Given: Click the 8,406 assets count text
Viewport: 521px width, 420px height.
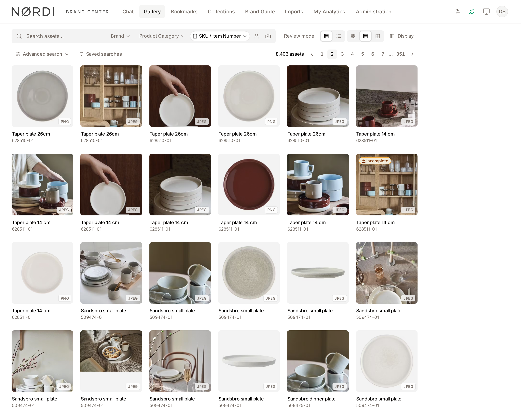Looking at the screenshot, I should 290,54.
